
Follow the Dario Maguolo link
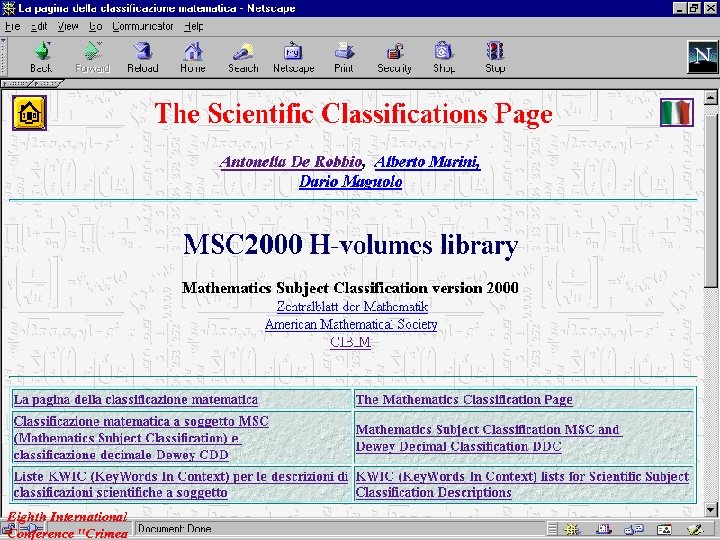coord(350,182)
